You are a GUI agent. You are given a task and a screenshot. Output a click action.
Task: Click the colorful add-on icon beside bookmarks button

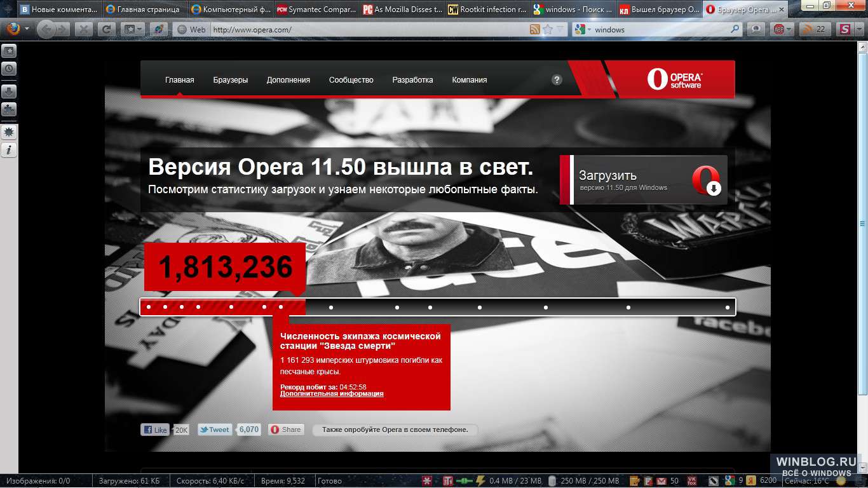coord(159,29)
